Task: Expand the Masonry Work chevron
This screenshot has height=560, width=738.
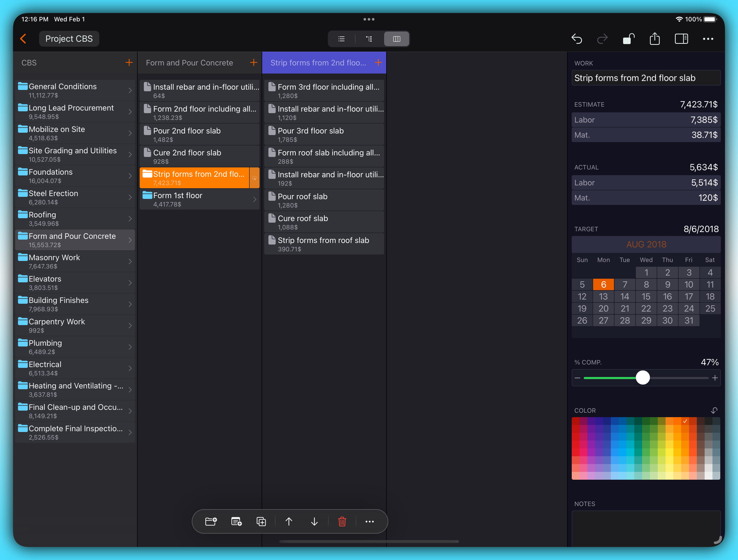Action: point(130,261)
